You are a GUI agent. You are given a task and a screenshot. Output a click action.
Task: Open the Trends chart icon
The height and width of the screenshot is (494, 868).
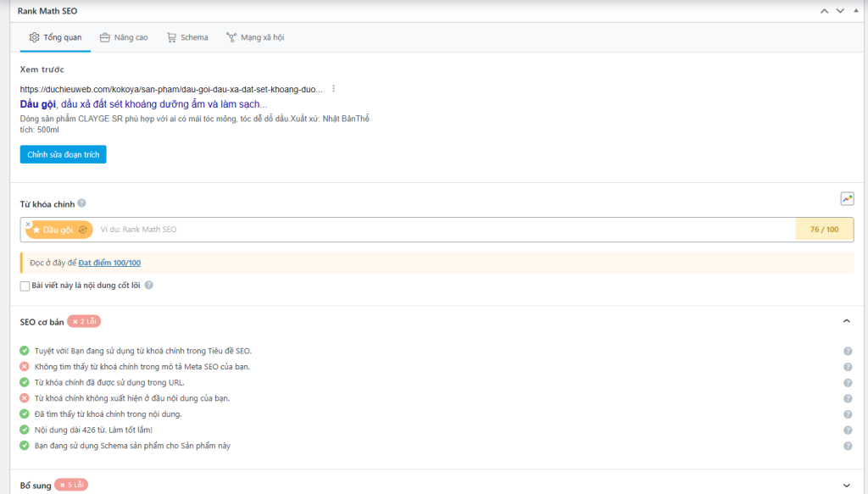coord(847,199)
